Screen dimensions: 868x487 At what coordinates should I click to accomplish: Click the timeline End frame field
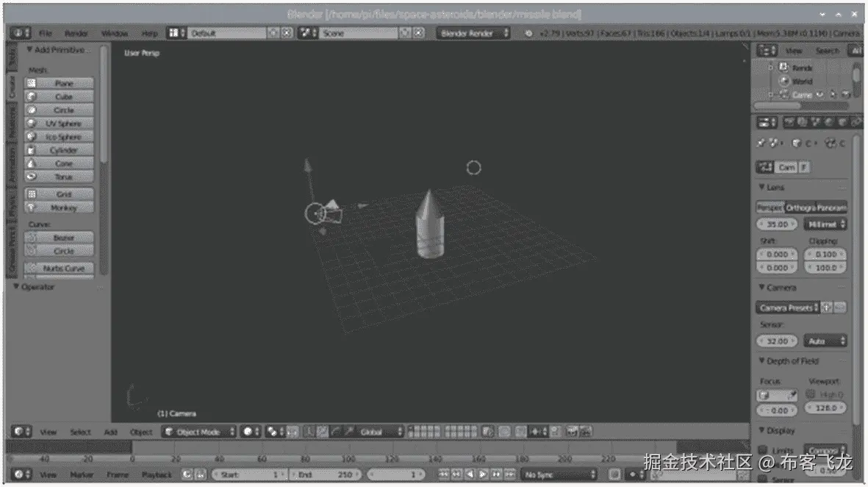(x=326, y=474)
